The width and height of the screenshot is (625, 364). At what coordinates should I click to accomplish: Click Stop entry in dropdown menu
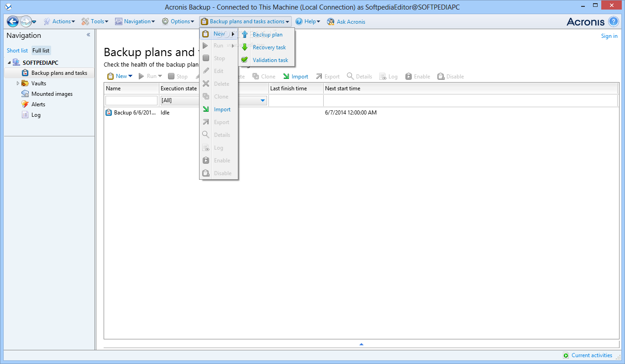(219, 58)
